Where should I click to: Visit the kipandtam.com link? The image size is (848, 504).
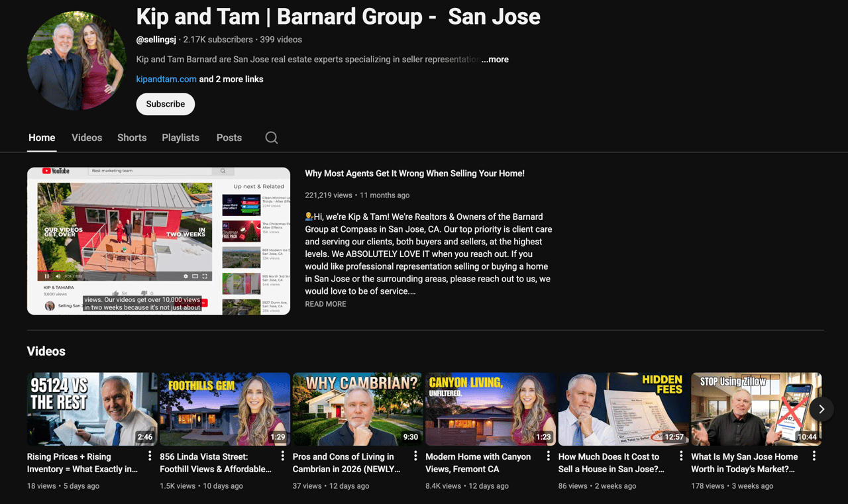(166, 79)
